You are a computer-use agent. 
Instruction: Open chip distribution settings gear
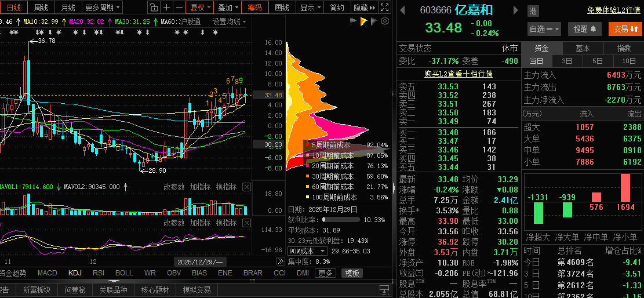click(x=384, y=21)
